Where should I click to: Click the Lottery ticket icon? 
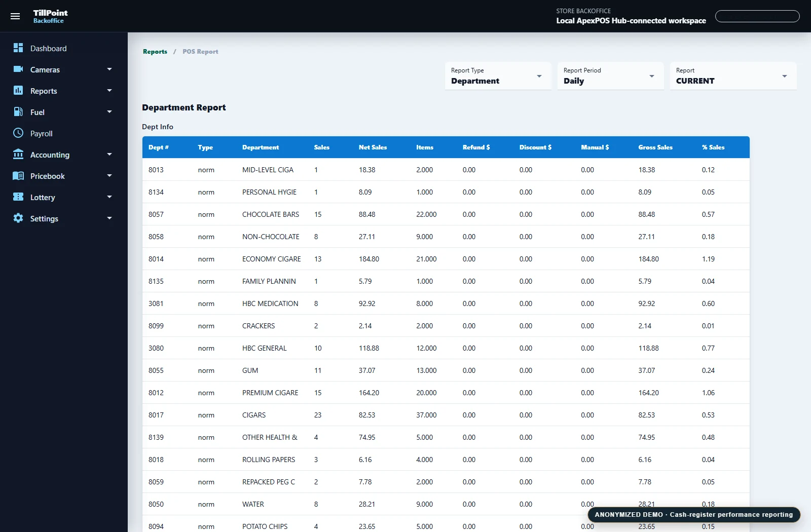point(18,197)
